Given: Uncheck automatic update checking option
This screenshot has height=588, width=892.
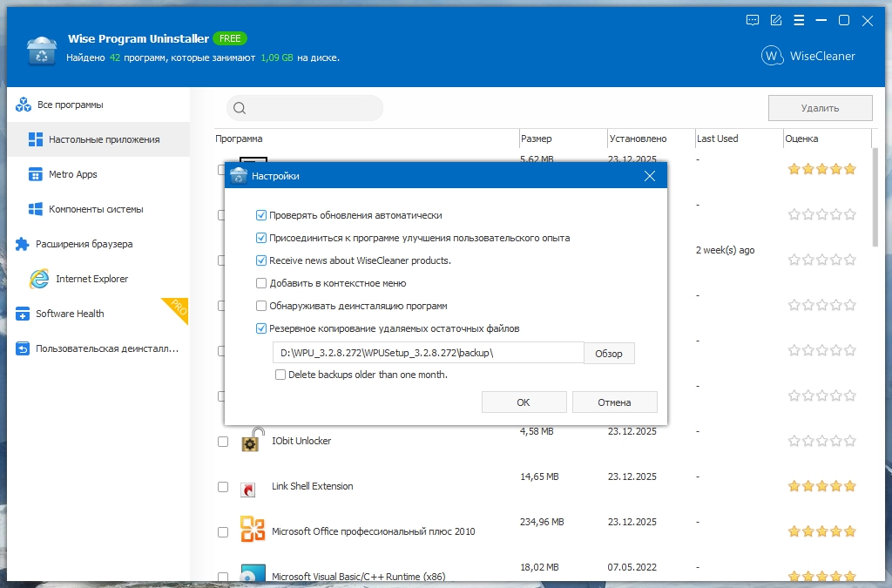Looking at the screenshot, I should (261, 215).
